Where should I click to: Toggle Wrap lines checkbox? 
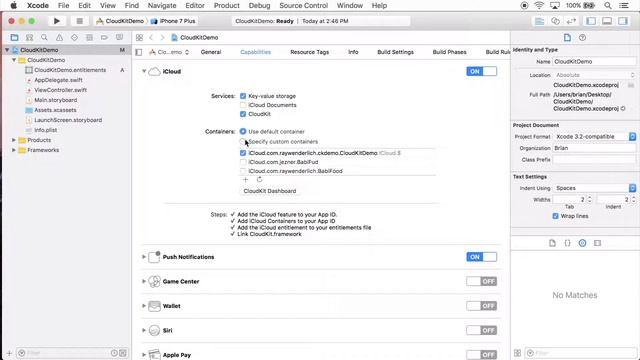pos(556,216)
